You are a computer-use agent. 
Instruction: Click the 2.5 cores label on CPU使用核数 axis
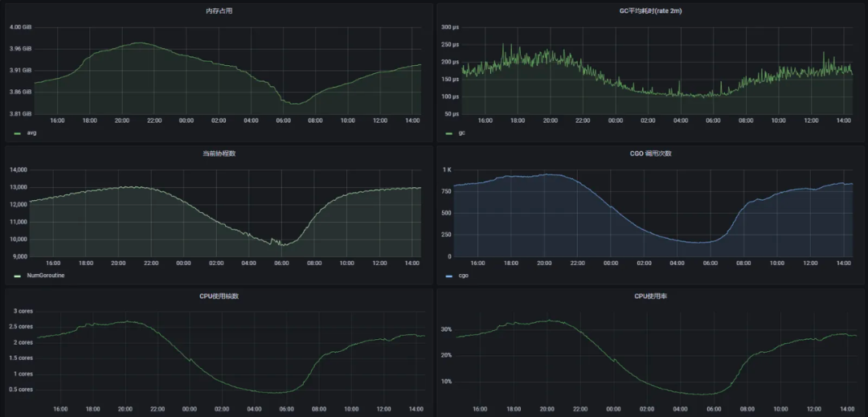(x=23, y=327)
